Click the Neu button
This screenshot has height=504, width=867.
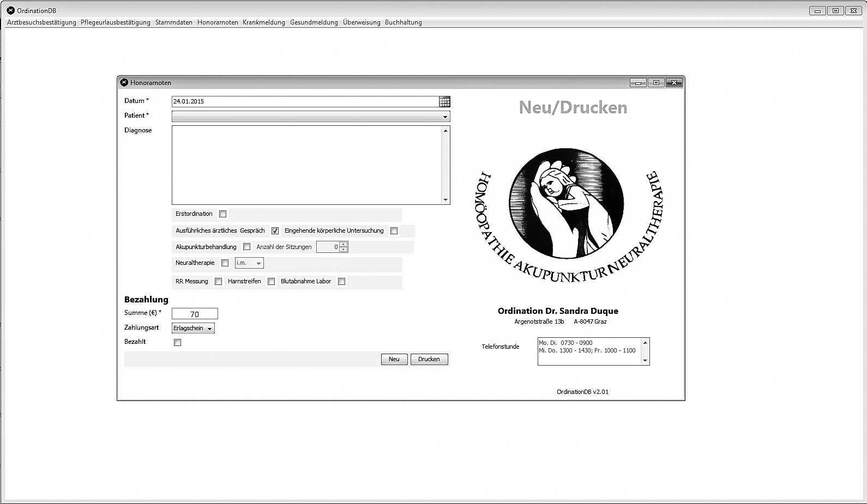point(394,359)
